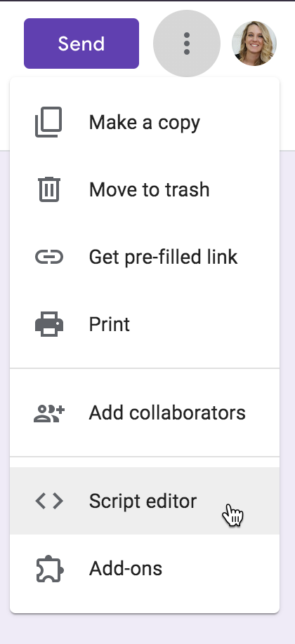Click the divider line above Add collaborators

tap(145, 368)
